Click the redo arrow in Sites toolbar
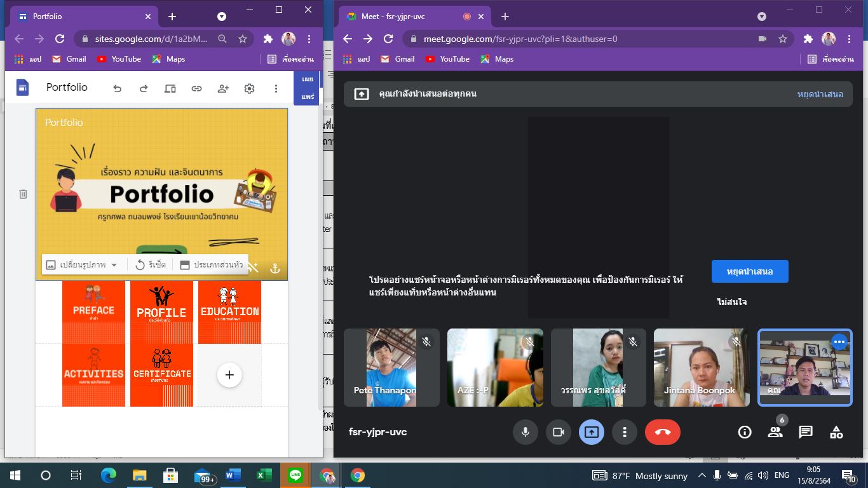This screenshot has width=868, height=488. tap(144, 89)
